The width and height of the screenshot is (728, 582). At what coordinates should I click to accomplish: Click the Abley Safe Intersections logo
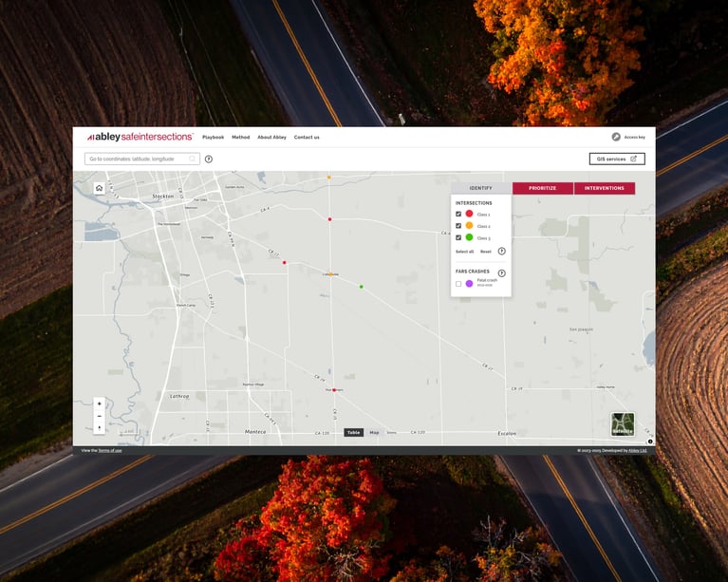[140, 137]
